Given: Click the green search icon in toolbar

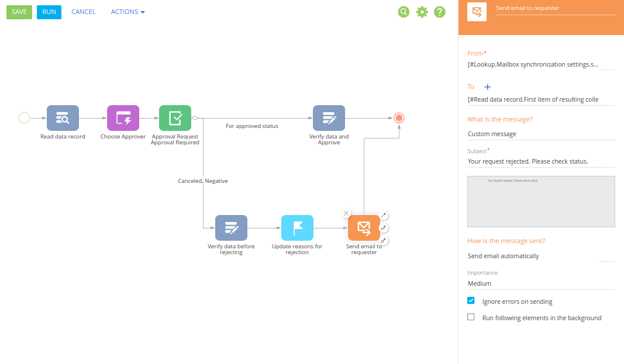Looking at the screenshot, I should point(404,12).
